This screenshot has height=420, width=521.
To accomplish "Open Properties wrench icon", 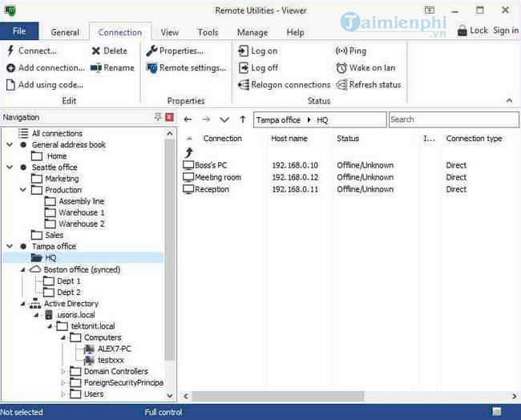I will tap(151, 50).
